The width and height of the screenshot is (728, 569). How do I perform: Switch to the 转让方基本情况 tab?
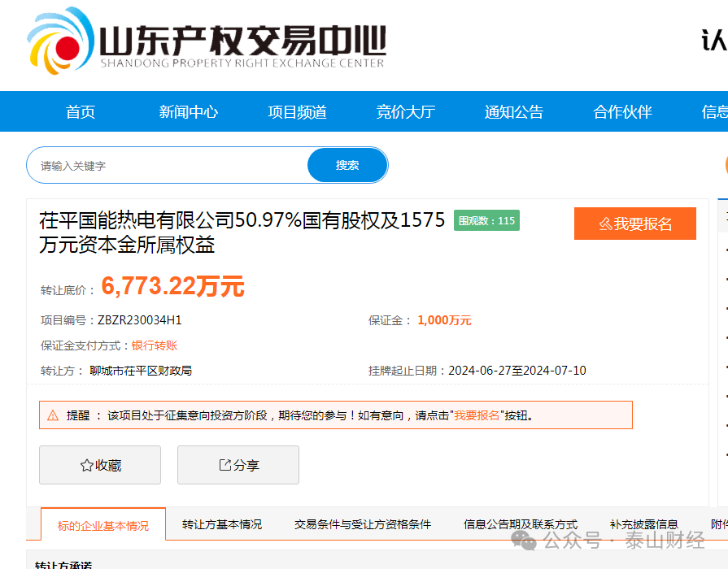222,524
